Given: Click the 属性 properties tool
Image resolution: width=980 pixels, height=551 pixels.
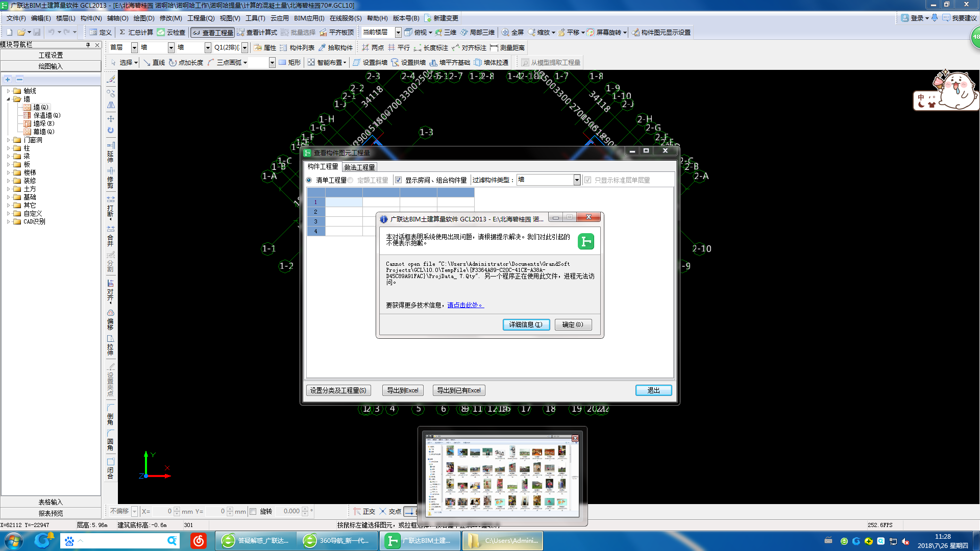Looking at the screenshot, I should pos(265,47).
